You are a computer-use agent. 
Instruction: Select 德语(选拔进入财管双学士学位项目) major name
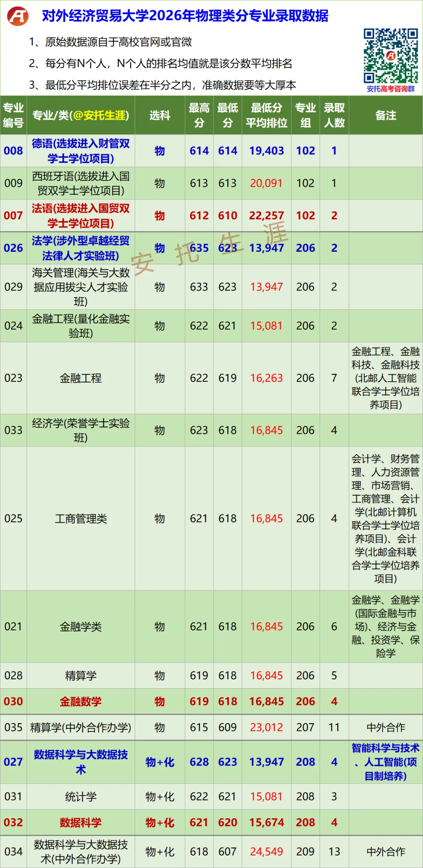81,151
